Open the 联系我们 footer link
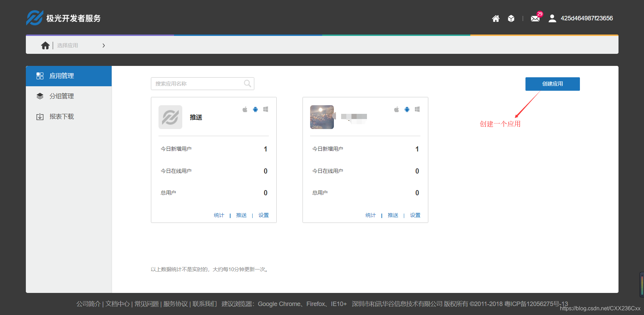Image resolution: width=644 pixels, height=315 pixels. click(x=204, y=304)
